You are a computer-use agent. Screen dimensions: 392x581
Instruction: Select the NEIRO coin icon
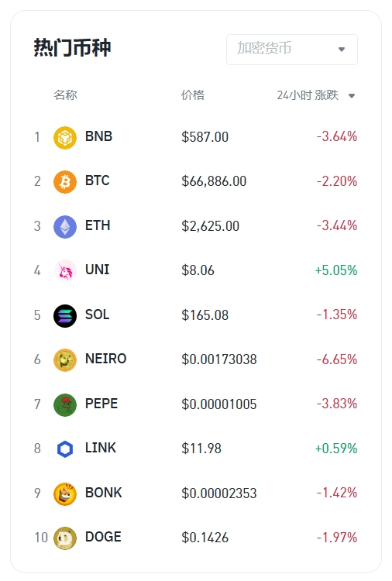pyautogui.click(x=65, y=360)
